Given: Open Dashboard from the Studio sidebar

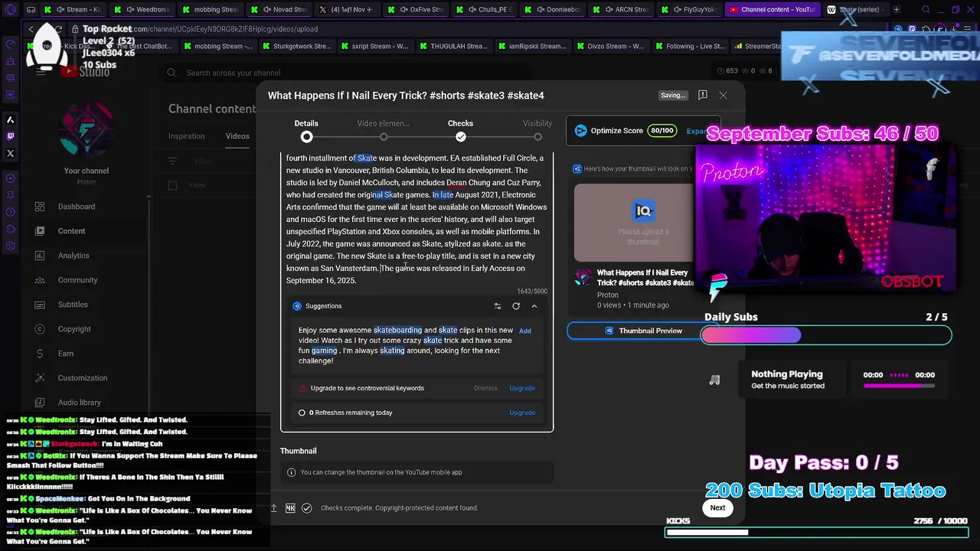Looking at the screenshot, I should pos(77,207).
